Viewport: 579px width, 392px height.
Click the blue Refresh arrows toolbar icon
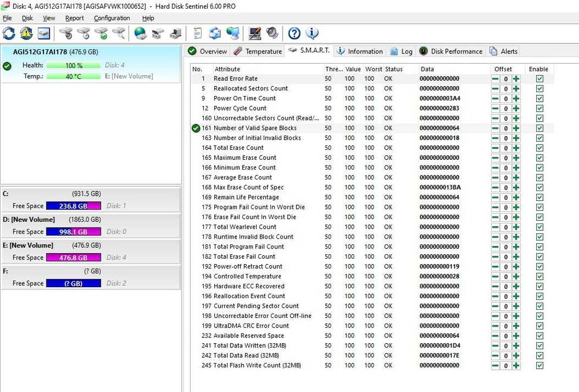9,33
